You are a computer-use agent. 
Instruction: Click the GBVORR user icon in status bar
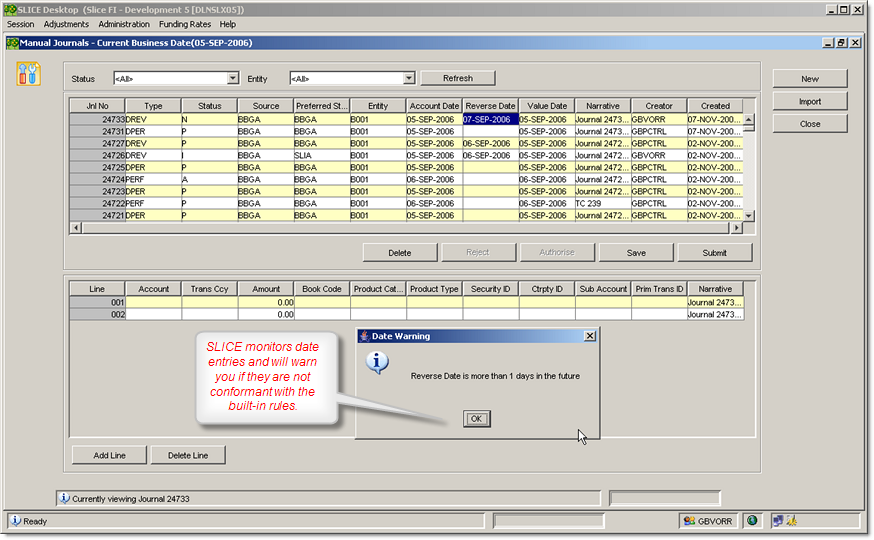click(x=689, y=520)
